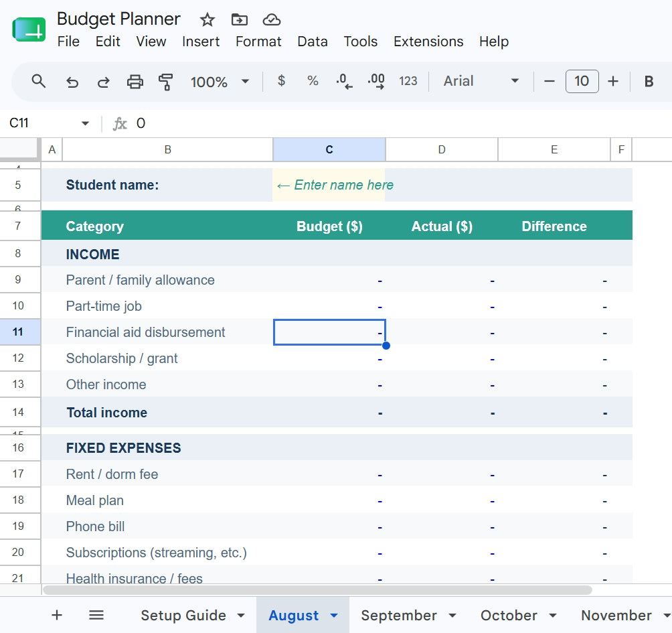This screenshot has height=633, width=672.
Task: Switch to the October sheet
Action: (508, 616)
